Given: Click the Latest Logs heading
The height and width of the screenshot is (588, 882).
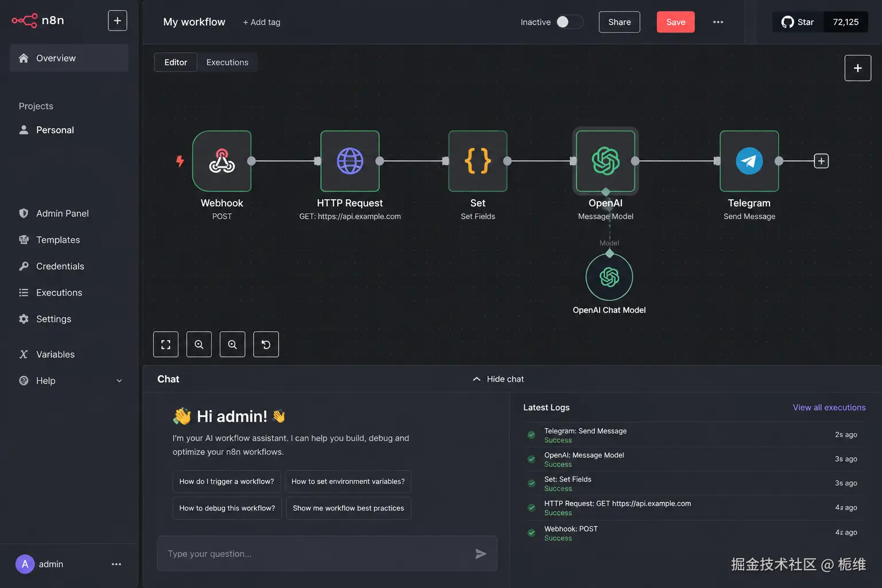Looking at the screenshot, I should pos(546,408).
